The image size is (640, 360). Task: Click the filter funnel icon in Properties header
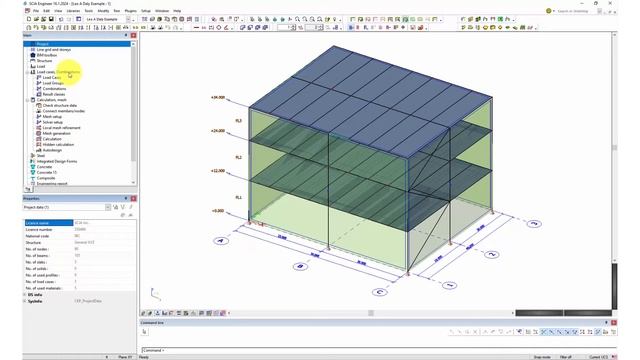click(122, 207)
